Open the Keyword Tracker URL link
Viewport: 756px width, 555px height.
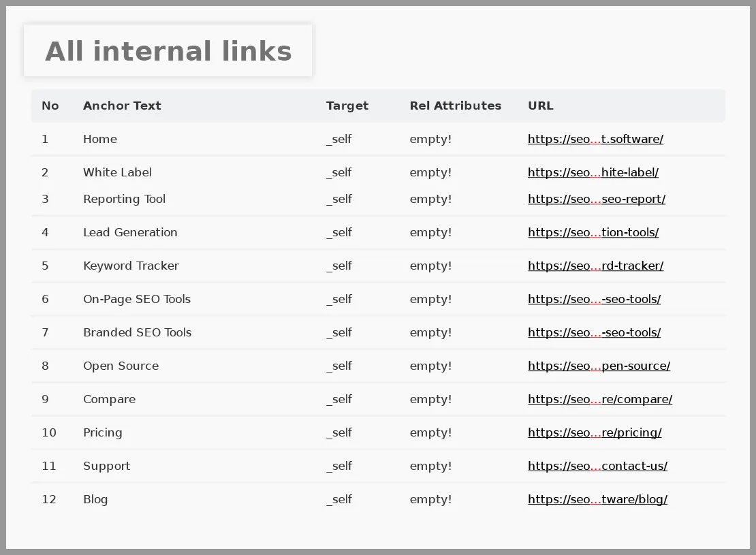point(595,266)
